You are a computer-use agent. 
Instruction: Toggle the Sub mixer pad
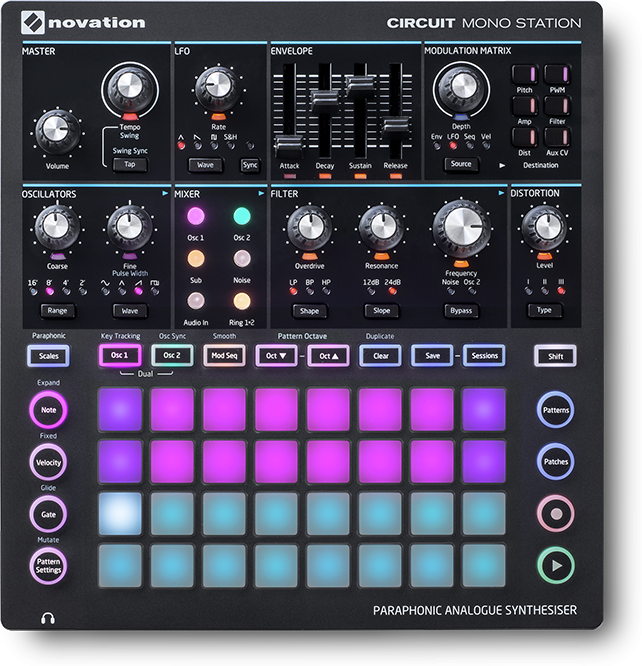pos(196,258)
